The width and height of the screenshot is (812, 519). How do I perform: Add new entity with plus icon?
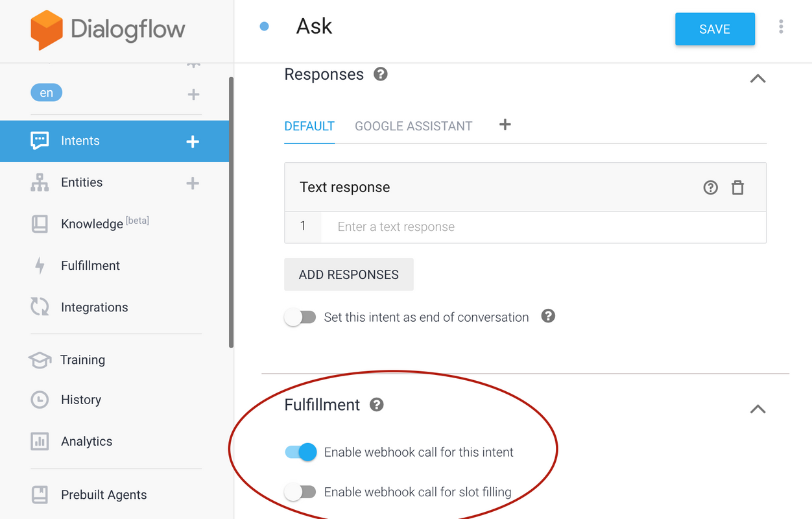click(x=193, y=183)
